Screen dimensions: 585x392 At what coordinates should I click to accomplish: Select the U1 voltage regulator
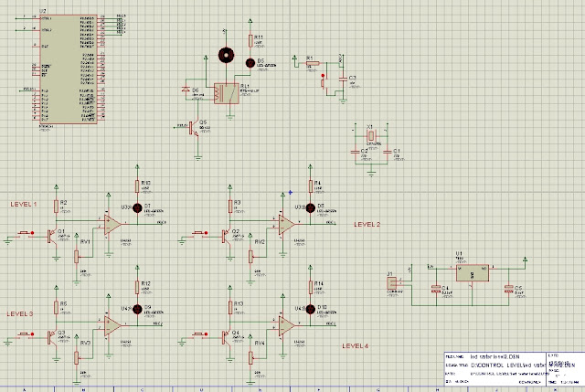click(473, 273)
